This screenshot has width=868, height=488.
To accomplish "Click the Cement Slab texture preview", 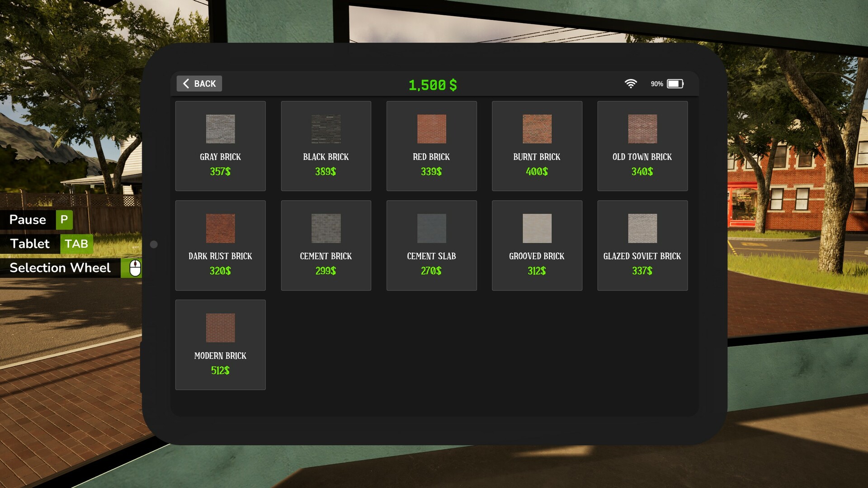I will [431, 228].
